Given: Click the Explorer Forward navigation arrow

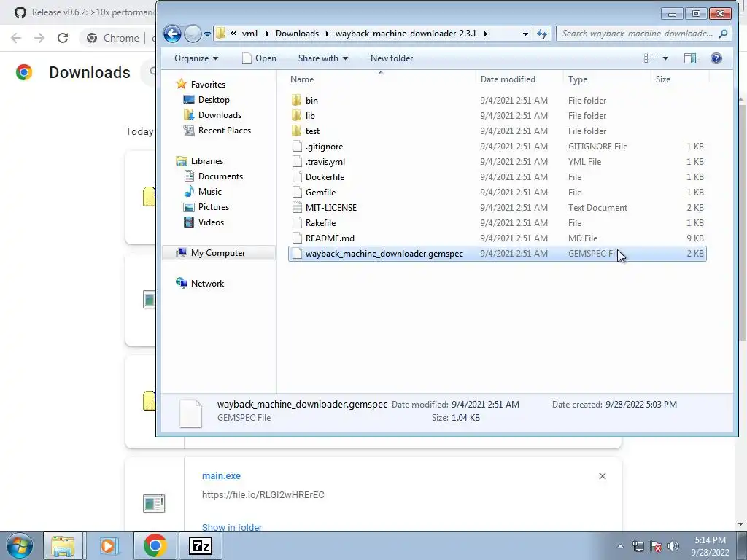Looking at the screenshot, I should [193, 34].
